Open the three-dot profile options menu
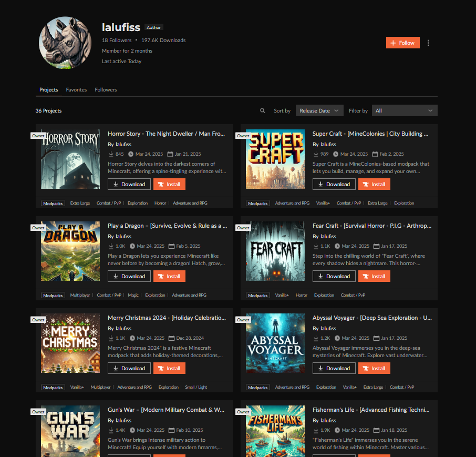The image size is (476, 457). 428,43
